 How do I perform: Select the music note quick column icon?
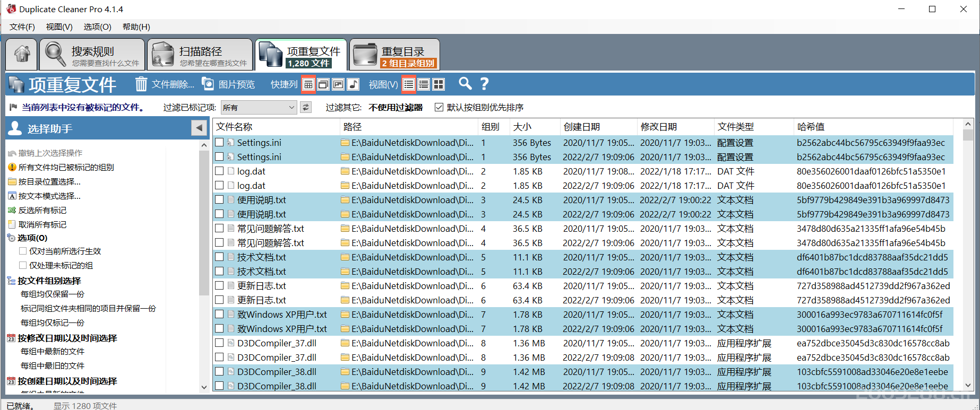[353, 84]
